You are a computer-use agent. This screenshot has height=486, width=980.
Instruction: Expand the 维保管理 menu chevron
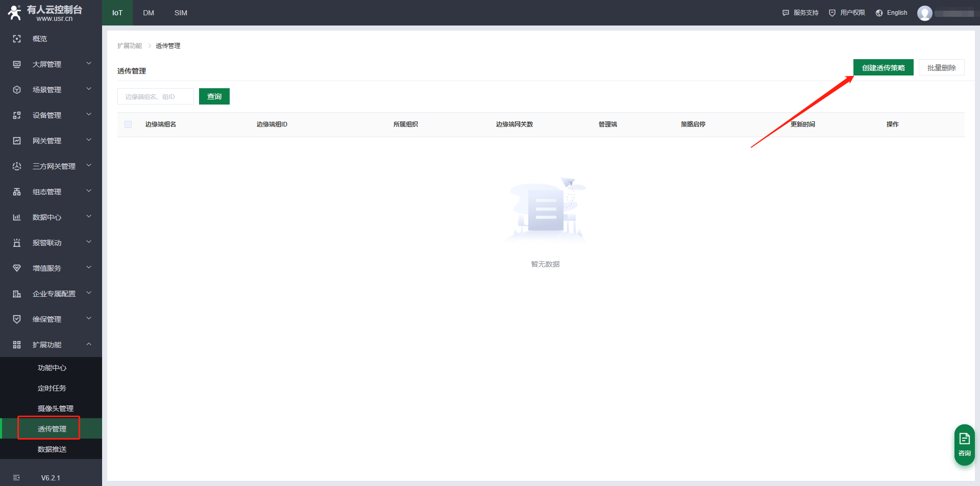(89, 319)
